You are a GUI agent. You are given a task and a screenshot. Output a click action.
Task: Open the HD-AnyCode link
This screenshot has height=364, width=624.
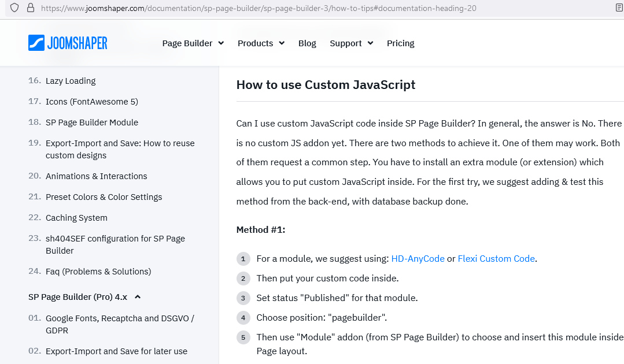(418, 259)
